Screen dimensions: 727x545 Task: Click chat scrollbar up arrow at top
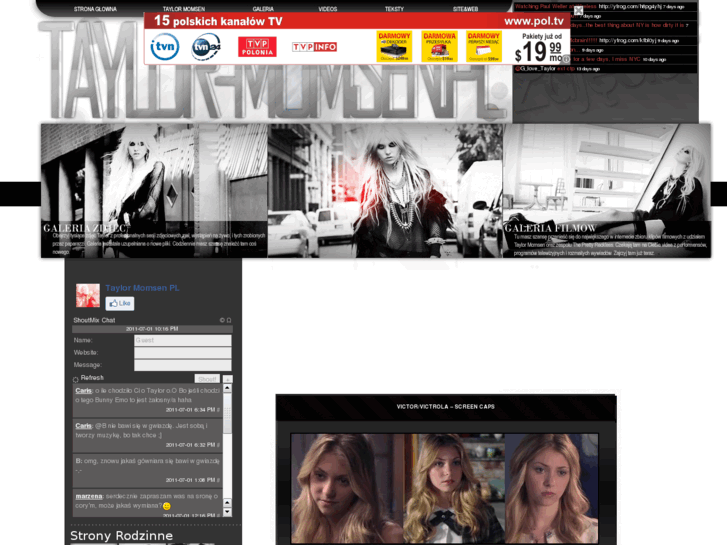tap(227, 388)
